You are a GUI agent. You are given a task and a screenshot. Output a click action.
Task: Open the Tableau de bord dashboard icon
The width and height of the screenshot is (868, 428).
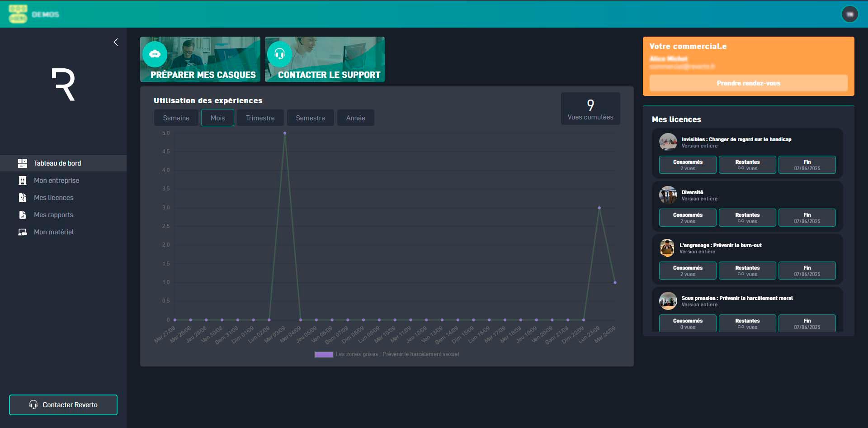(22, 163)
